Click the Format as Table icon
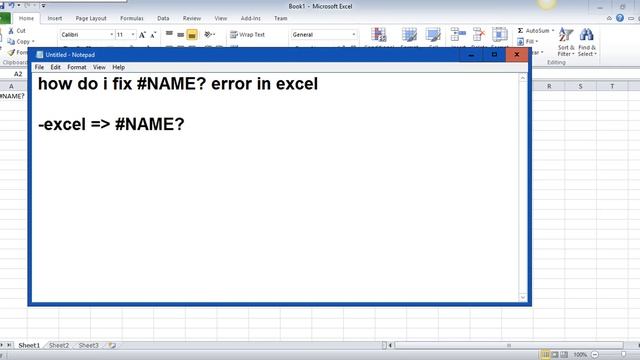The height and width of the screenshot is (360, 640). coord(409,35)
